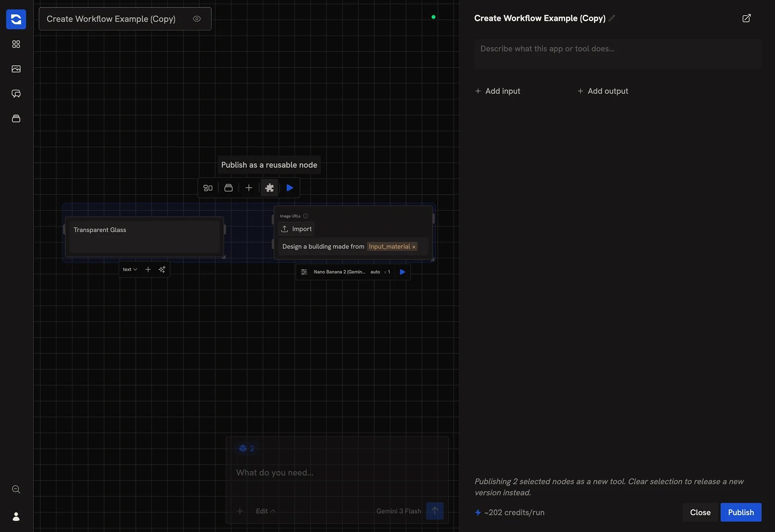Open the 'text' type dropdown under the node

[x=130, y=269]
